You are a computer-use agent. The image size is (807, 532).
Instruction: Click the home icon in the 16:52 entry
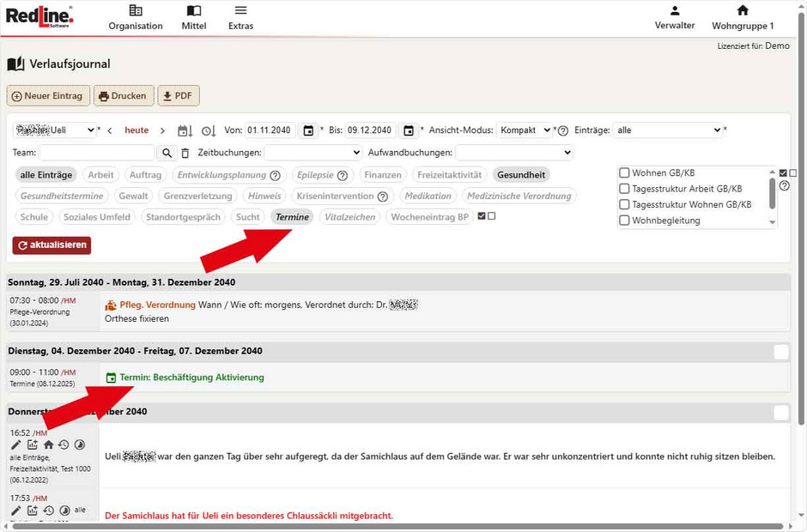(48, 444)
